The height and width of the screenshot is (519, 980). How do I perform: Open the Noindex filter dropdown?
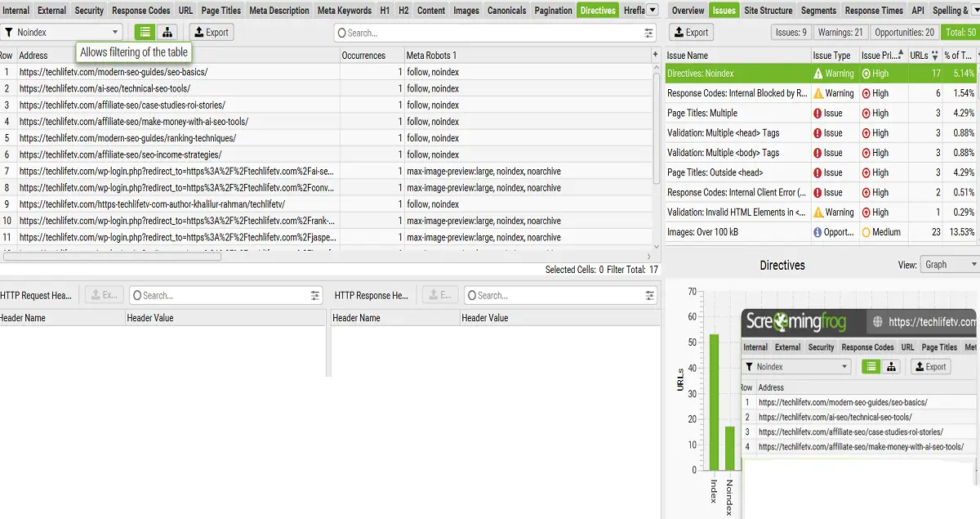[x=61, y=32]
